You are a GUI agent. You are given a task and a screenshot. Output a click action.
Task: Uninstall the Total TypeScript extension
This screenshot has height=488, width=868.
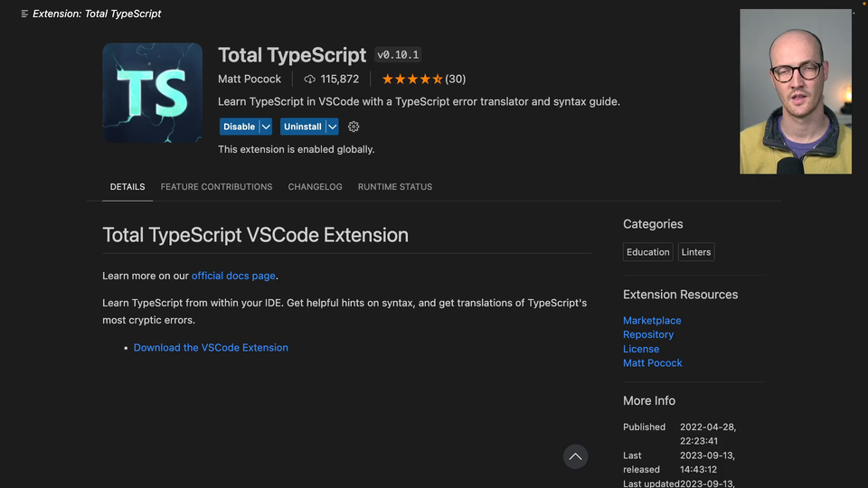pos(302,127)
